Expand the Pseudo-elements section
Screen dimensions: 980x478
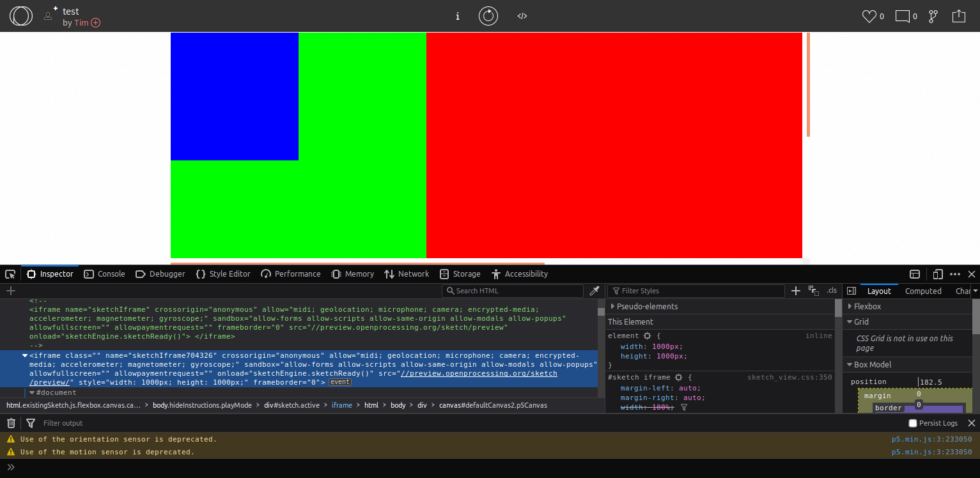(x=612, y=307)
